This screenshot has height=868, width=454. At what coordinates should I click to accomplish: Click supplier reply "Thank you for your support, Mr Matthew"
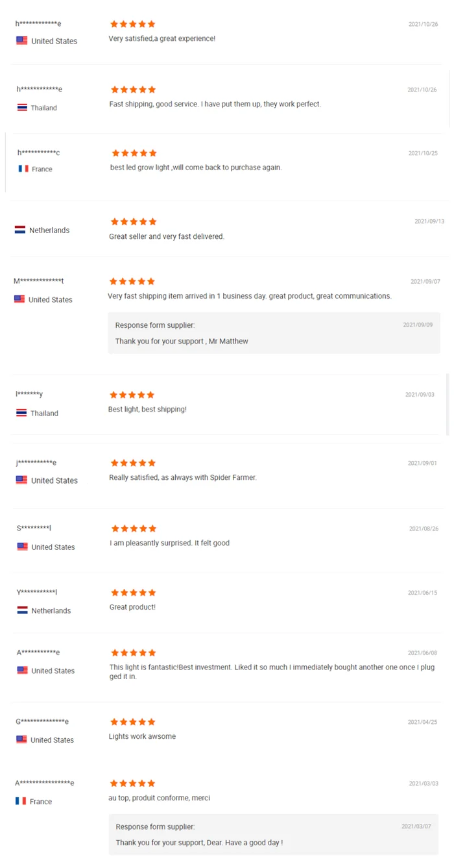(182, 341)
